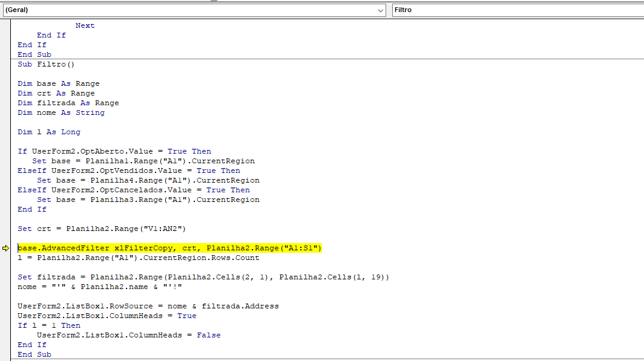Screen dimensions: 644x361
Task: Click the 'If UserForm2.OptAberto.Value = True Then' line
Action: (x=114, y=151)
